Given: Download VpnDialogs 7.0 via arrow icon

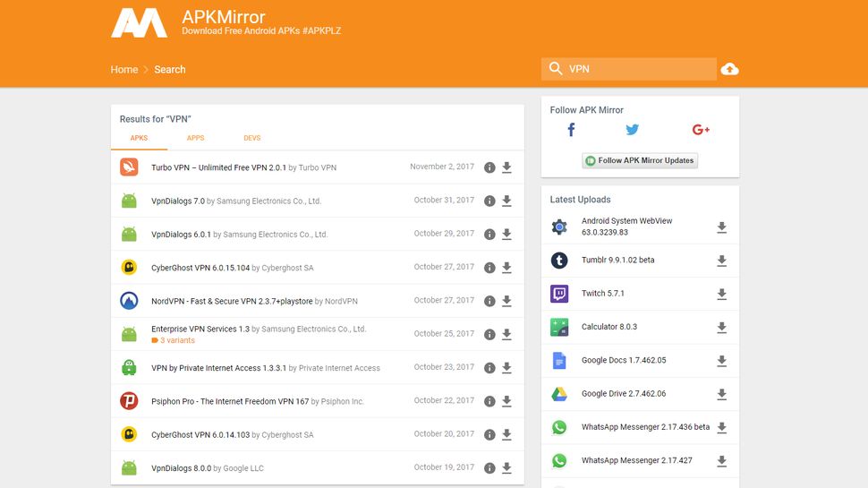Looking at the screenshot, I should tap(506, 201).
